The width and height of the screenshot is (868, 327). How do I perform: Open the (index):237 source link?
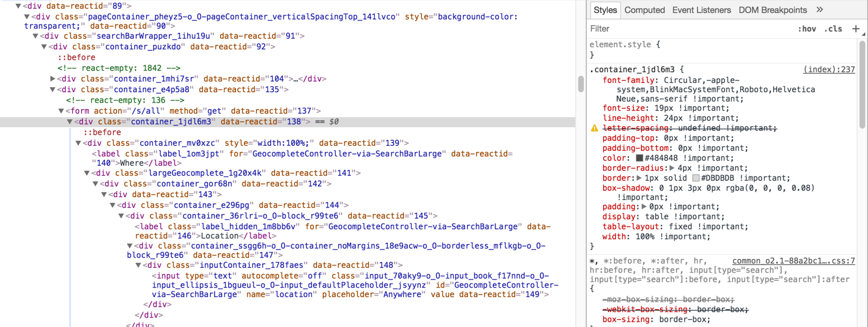[829, 69]
